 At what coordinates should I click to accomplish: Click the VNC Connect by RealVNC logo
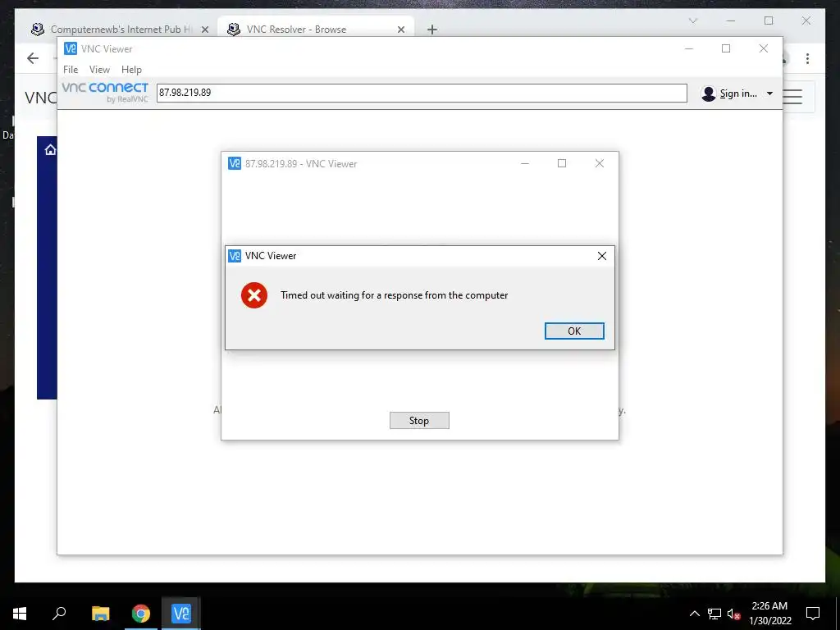coord(105,92)
